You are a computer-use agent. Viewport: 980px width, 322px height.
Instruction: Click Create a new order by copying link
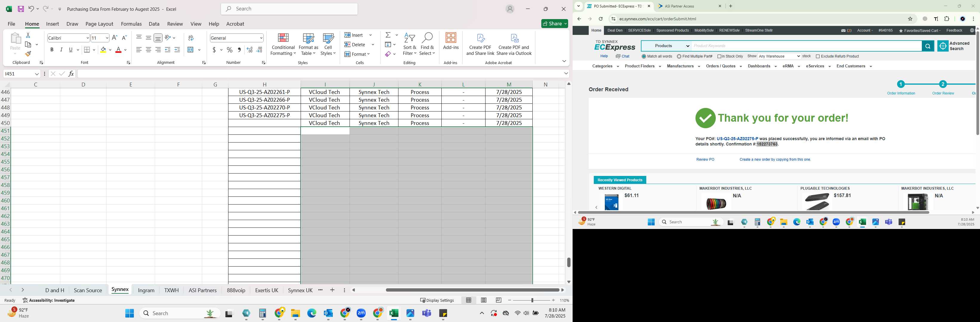(x=775, y=160)
